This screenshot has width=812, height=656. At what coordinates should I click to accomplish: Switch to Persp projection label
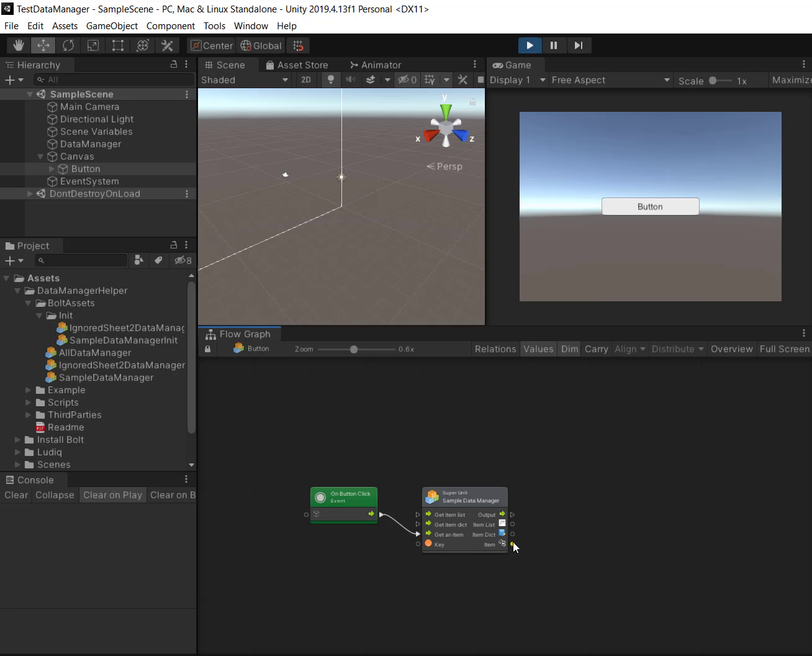click(444, 166)
